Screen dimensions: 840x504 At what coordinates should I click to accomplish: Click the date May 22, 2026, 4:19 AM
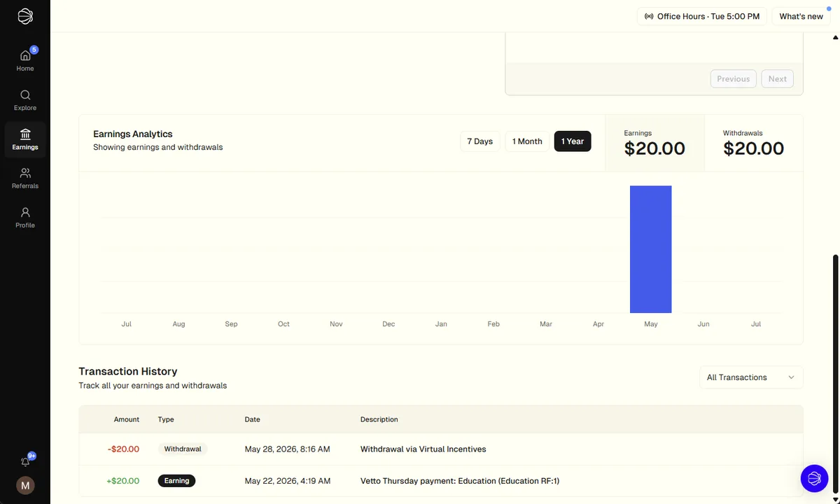click(287, 481)
